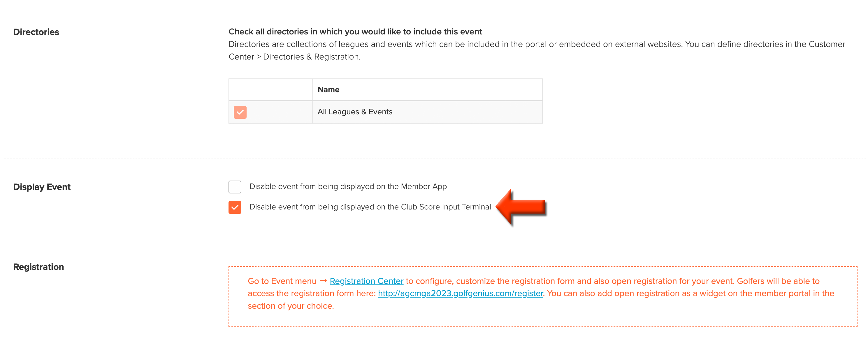Click the Directories section heading
This screenshot has height=346, width=868.
click(36, 32)
